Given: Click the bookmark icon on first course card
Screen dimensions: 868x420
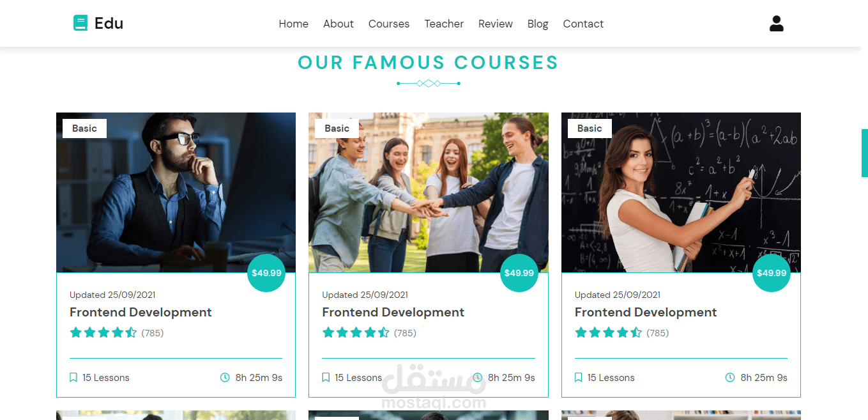Looking at the screenshot, I should pos(73,378).
